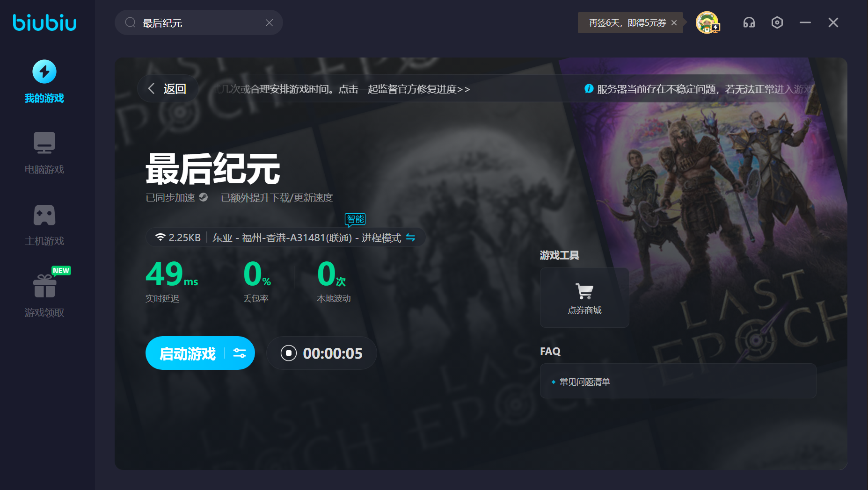
Task: Open settings hexagon icon
Action: click(x=777, y=22)
